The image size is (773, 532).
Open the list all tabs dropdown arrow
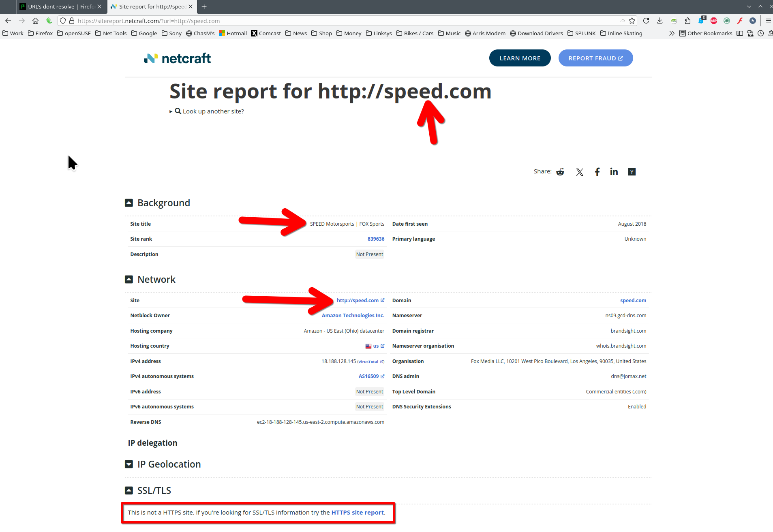(x=749, y=6)
